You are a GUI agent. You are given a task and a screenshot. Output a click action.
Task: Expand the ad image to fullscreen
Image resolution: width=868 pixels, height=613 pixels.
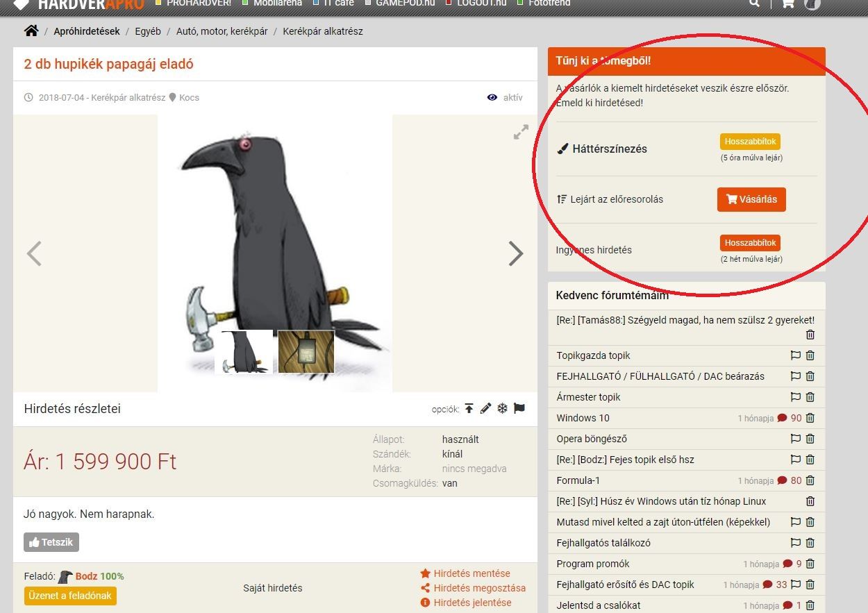pyautogui.click(x=521, y=132)
